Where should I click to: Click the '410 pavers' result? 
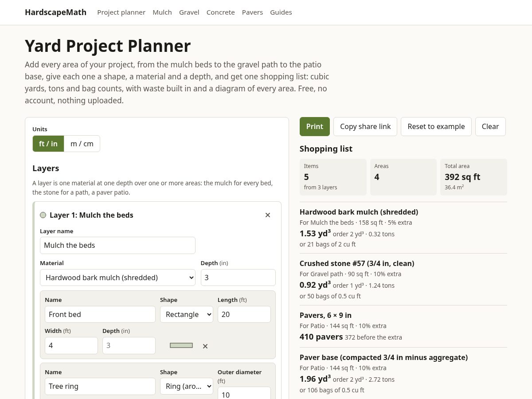[321, 337]
